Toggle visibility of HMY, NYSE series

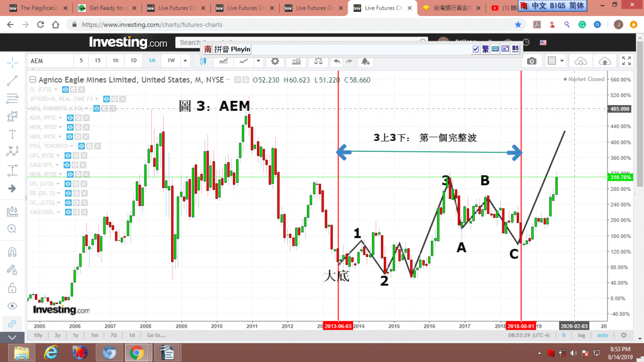coord(70,137)
